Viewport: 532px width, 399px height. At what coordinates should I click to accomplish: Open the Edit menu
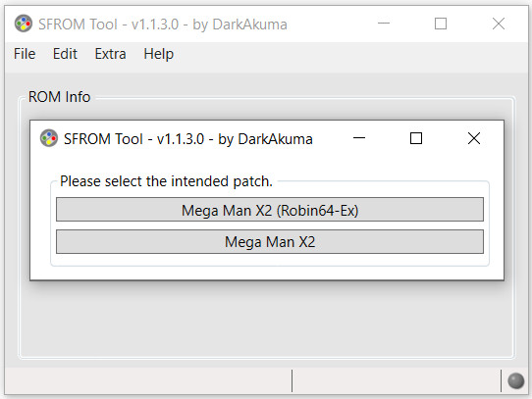click(65, 54)
